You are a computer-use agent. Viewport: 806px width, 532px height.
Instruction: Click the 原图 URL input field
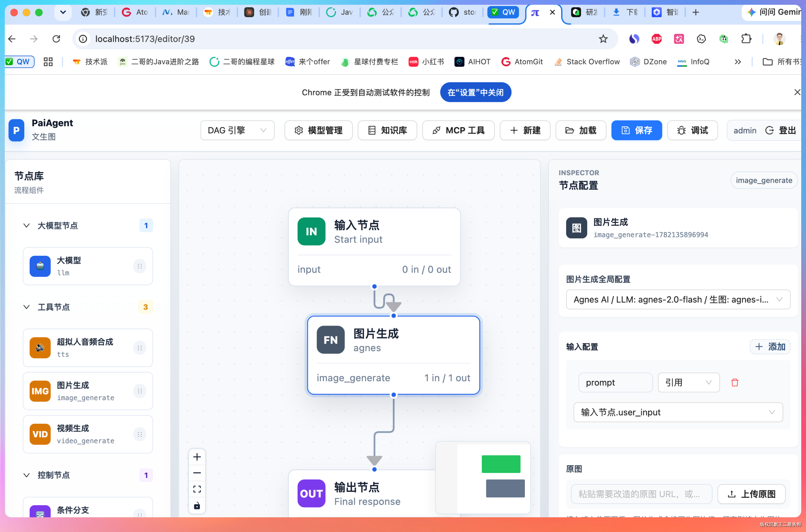641,494
